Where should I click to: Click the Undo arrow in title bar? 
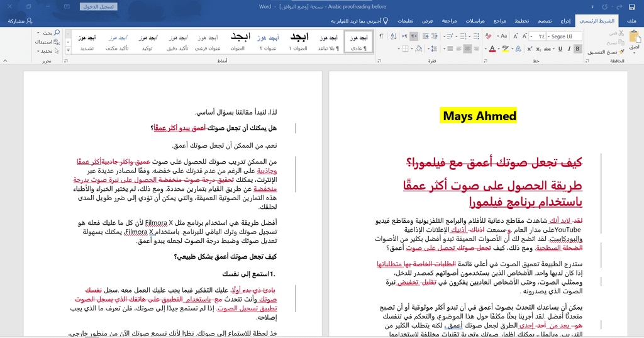click(619, 6)
